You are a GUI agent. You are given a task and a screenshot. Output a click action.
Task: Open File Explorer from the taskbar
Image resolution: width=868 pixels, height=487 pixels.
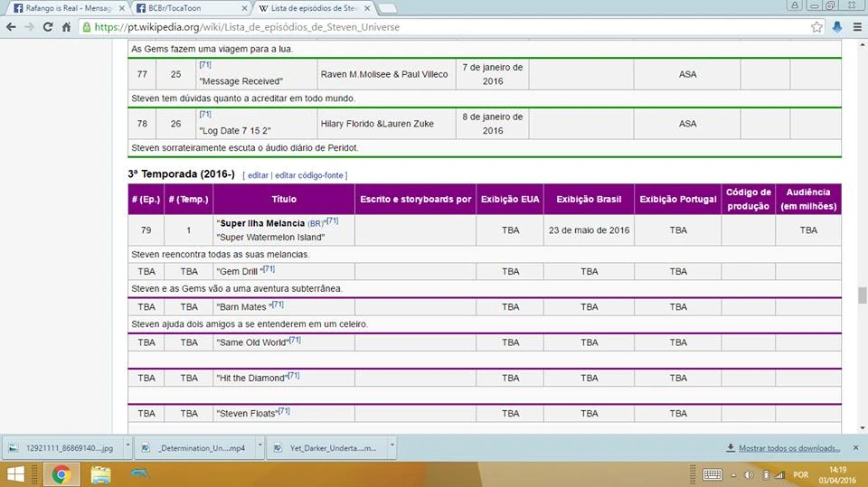click(100, 474)
